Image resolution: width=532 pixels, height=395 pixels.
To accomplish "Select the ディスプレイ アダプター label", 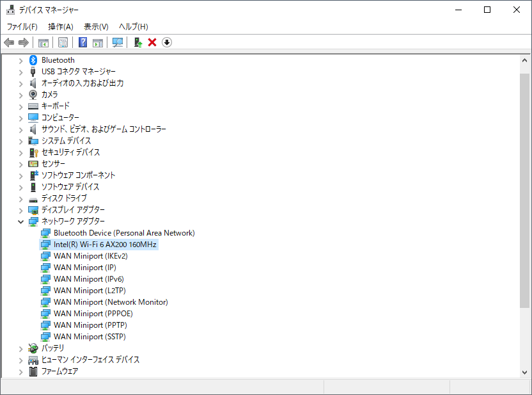I will point(73,210).
